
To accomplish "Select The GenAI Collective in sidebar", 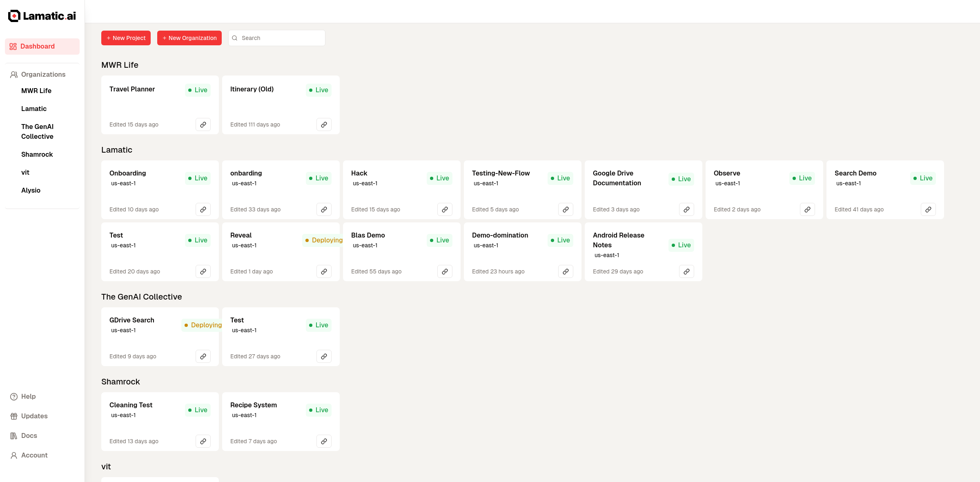I will [x=37, y=131].
